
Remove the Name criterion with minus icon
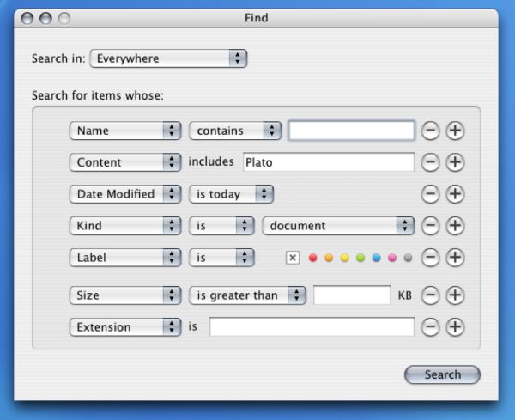(431, 131)
